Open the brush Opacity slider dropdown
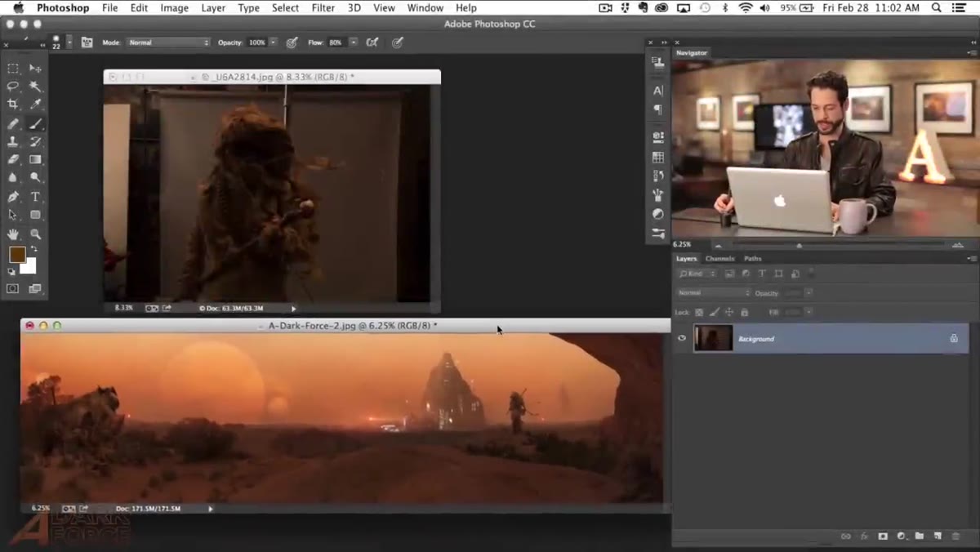The image size is (980, 552). click(x=274, y=42)
